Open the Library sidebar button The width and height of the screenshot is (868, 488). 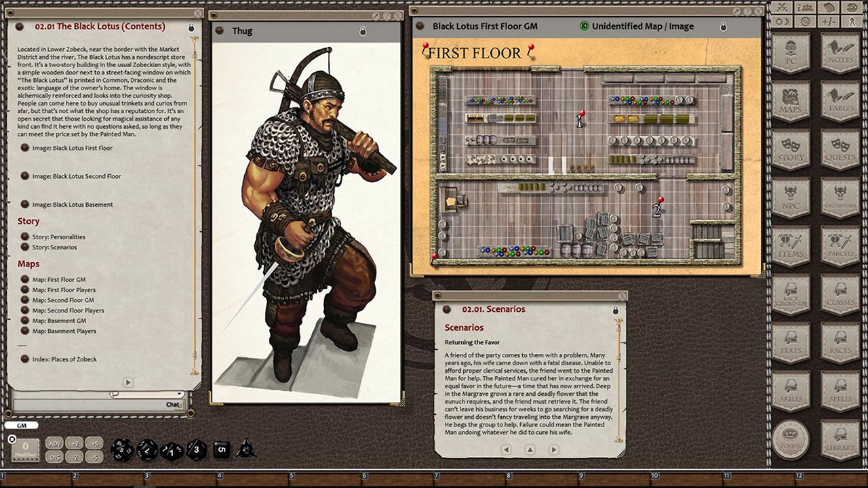click(x=840, y=439)
